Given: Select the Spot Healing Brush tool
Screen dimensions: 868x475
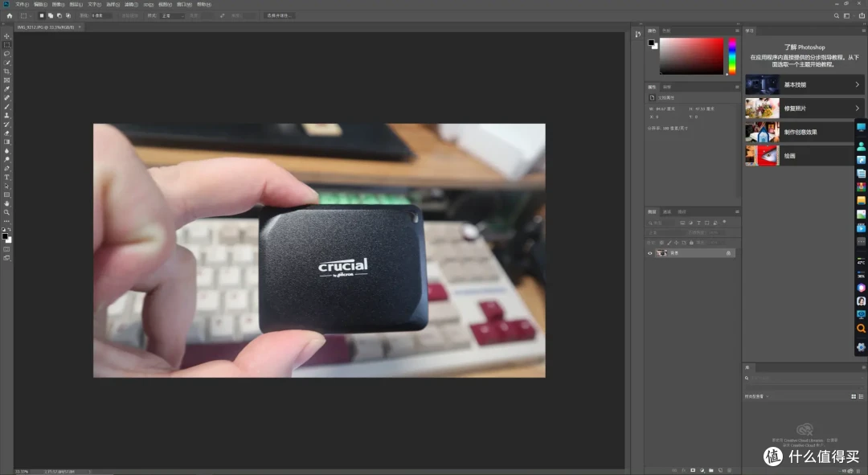Looking at the screenshot, I should pos(6,98).
